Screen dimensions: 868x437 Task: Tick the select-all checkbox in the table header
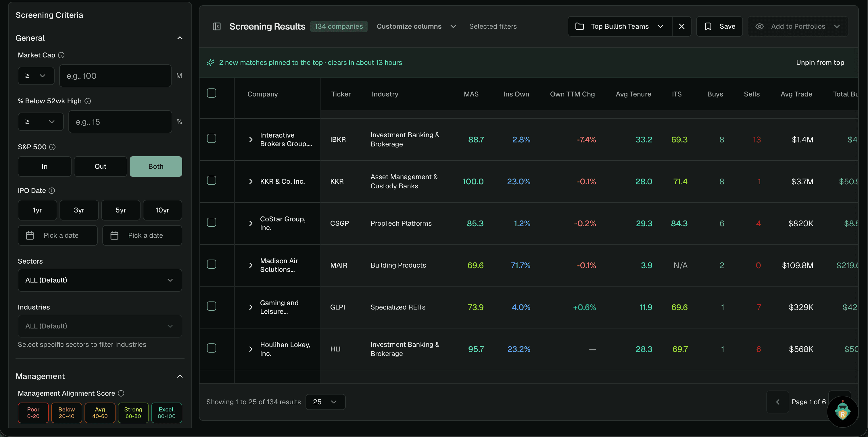click(212, 93)
